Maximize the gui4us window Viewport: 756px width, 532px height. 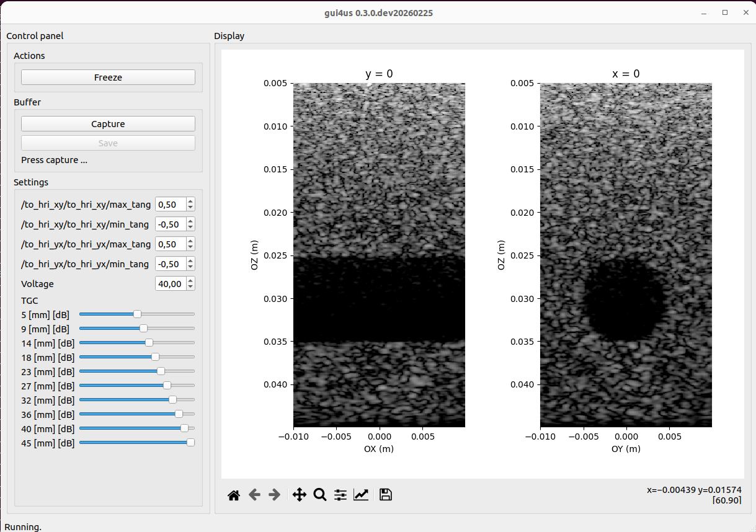[x=724, y=12]
